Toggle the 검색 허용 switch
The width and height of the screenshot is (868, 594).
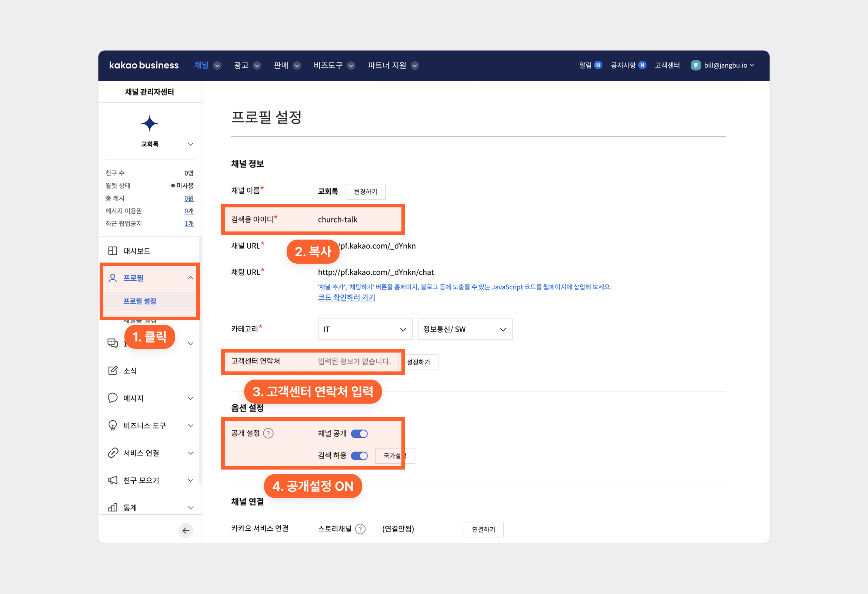click(x=359, y=456)
